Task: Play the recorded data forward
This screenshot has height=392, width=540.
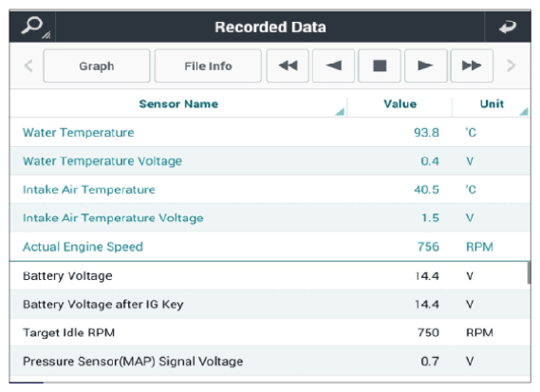Action: tap(426, 65)
